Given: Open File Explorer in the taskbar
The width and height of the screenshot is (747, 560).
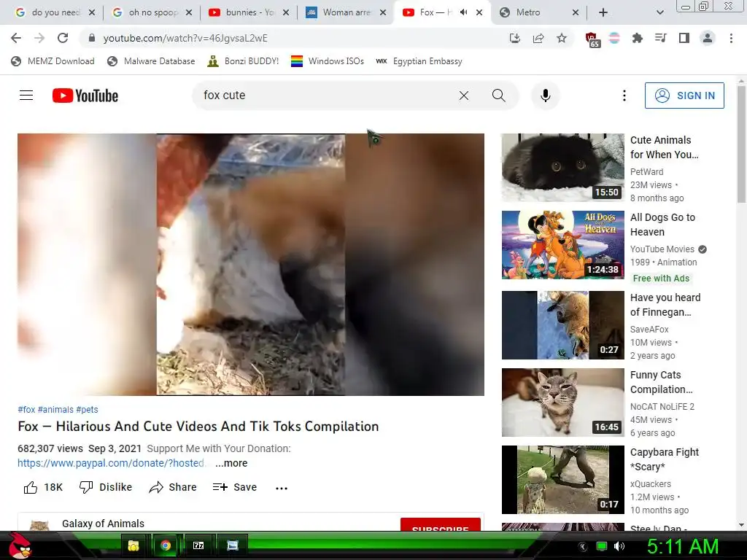Looking at the screenshot, I should pos(133,545).
